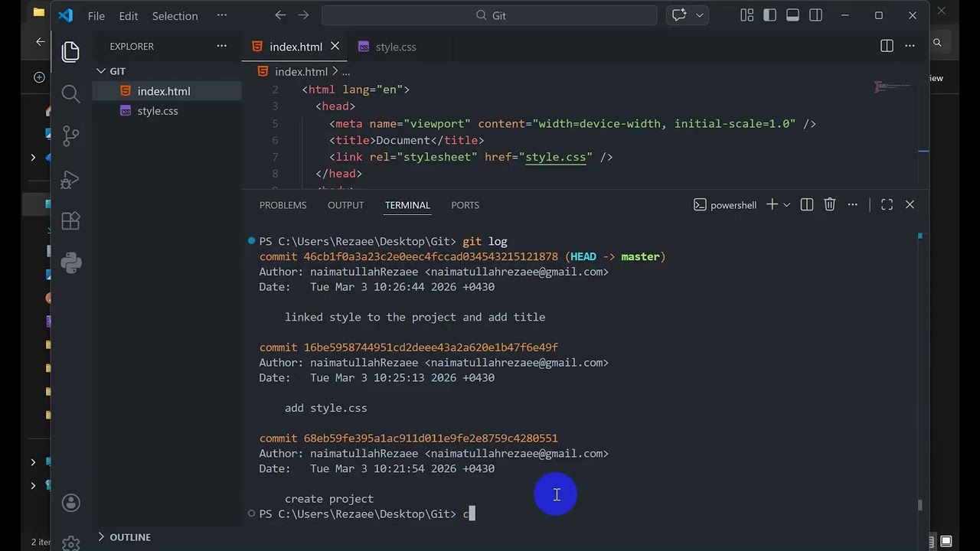Maximize the terminal panel size
Viewport: 980px width, 551px height.
887,204
